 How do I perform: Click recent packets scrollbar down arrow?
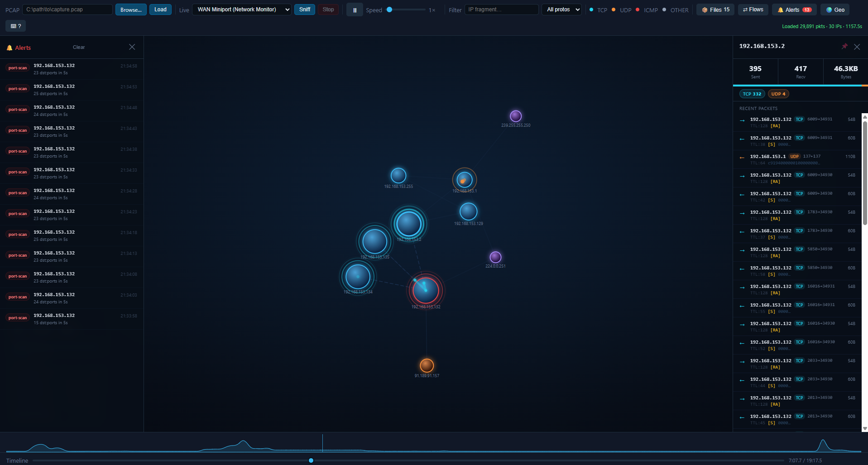[865, 428]
